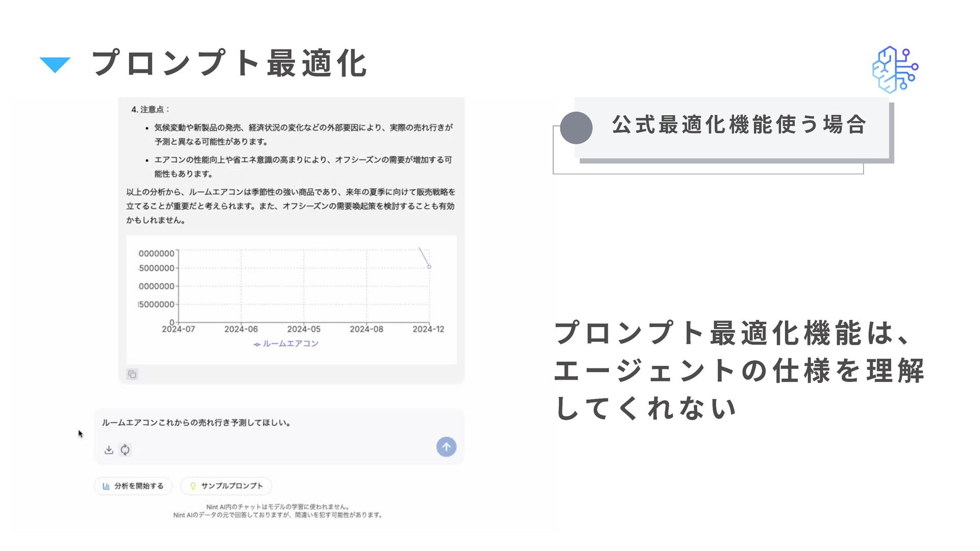Click the Nint AI disclaimer text at the bottom
980x551 pixels.
coord(278,511)
